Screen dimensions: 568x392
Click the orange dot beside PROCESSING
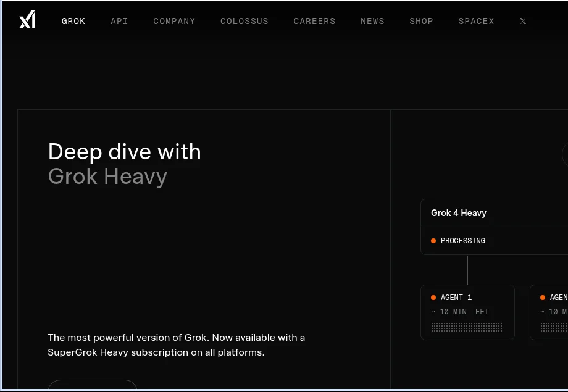pos(433,241)
